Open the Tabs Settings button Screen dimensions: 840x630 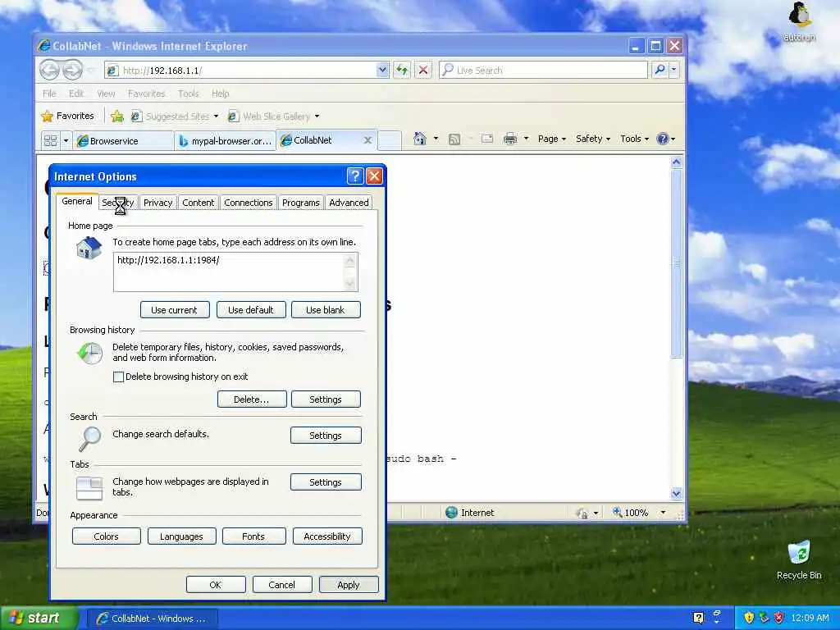coord(326,482)
